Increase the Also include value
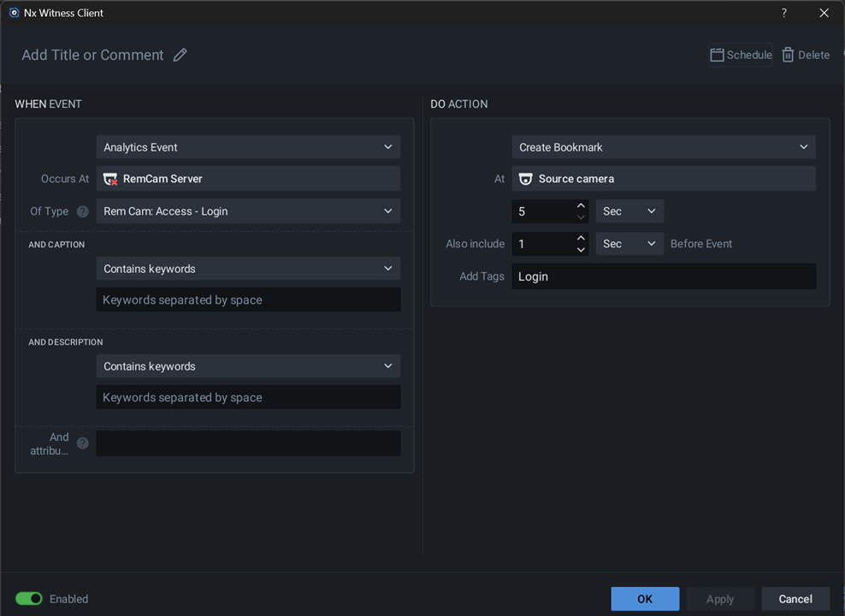845x616 pixels. (581, 238)
